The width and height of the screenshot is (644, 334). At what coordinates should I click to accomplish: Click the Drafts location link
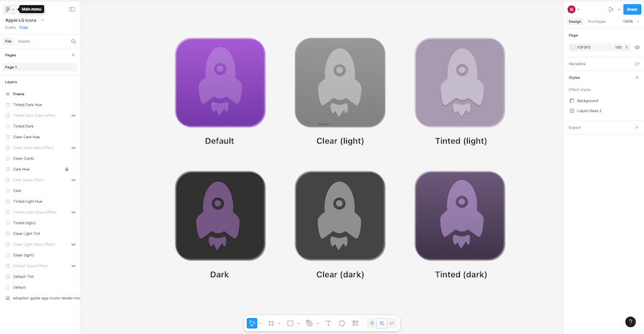pyautogui.click(x=10, y=27)
